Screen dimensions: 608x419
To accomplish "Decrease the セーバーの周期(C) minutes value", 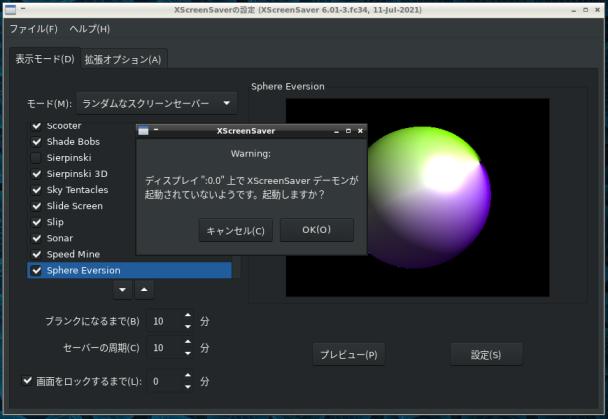I will (x=188, y=353).
